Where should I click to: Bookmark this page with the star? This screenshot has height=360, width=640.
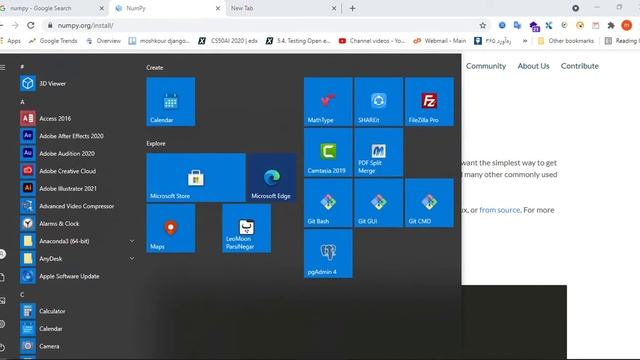tap(483, 25)
